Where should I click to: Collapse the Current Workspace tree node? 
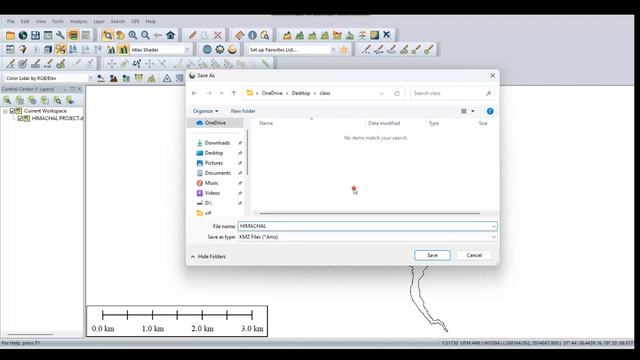tap(5, 111)
